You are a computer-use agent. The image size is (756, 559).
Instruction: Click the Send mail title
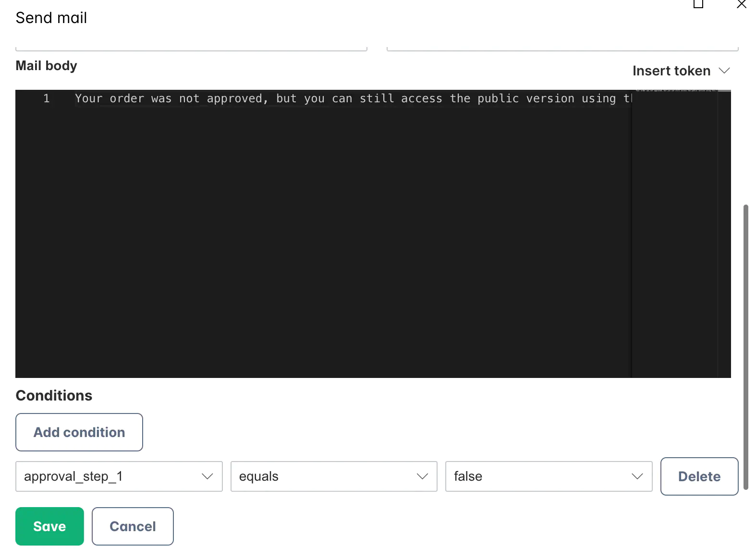click(51, 18)
